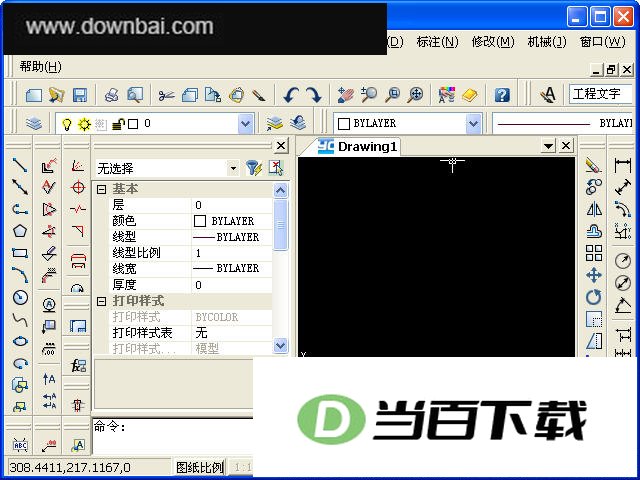Click the 命令 command line input
640x480 pixels.
(x=173, y=436)
